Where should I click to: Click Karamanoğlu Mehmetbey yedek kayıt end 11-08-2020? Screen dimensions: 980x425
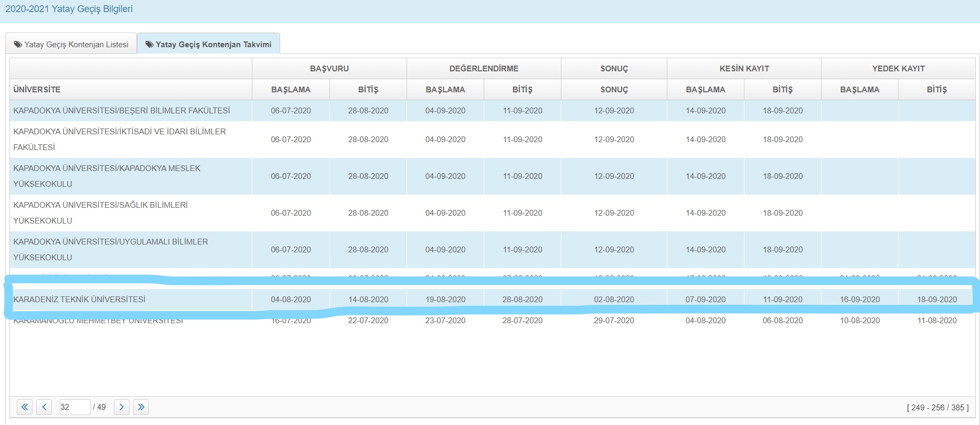point(937,321)
